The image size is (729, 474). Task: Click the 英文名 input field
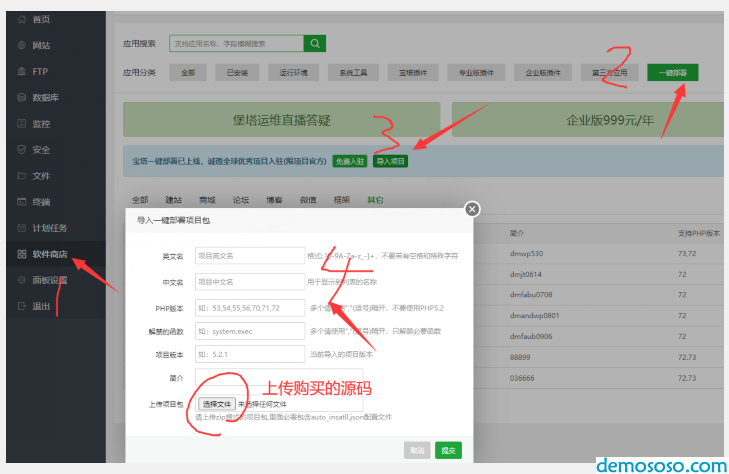[250, 256]
